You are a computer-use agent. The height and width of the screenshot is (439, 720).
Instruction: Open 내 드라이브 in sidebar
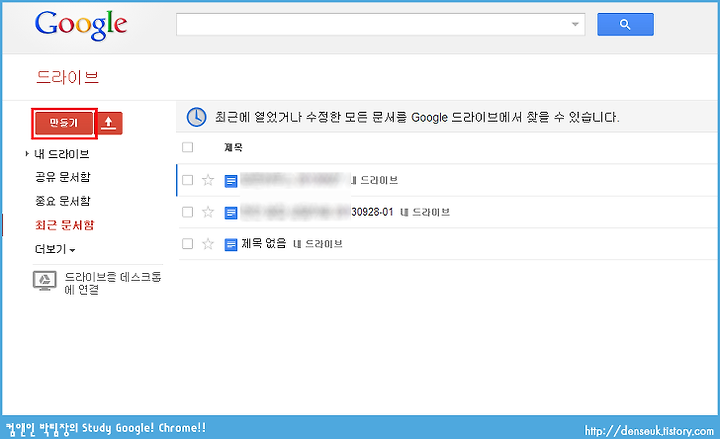[62, 154]
